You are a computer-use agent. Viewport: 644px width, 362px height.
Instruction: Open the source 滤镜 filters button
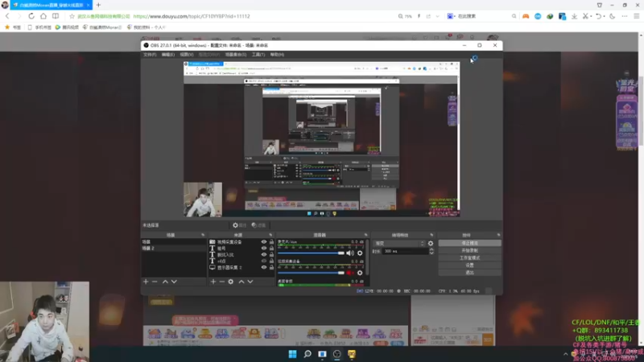pos(258,225)
